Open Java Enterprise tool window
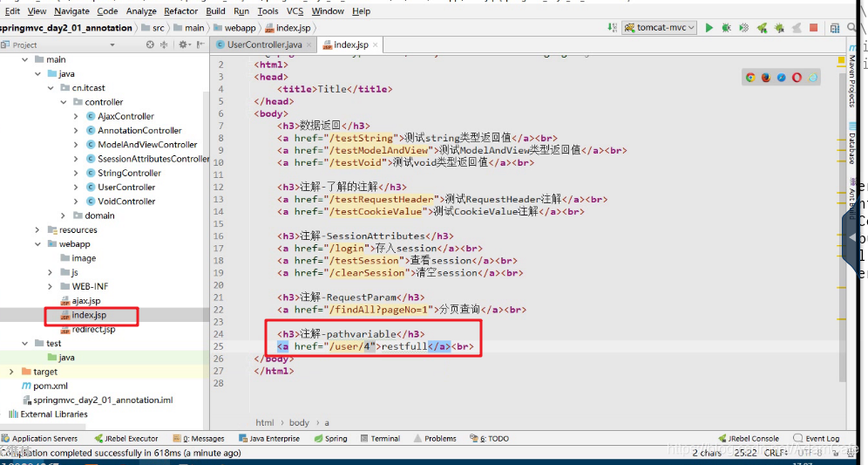This screenshot has height=465, width=868. [x=269, y=439]
